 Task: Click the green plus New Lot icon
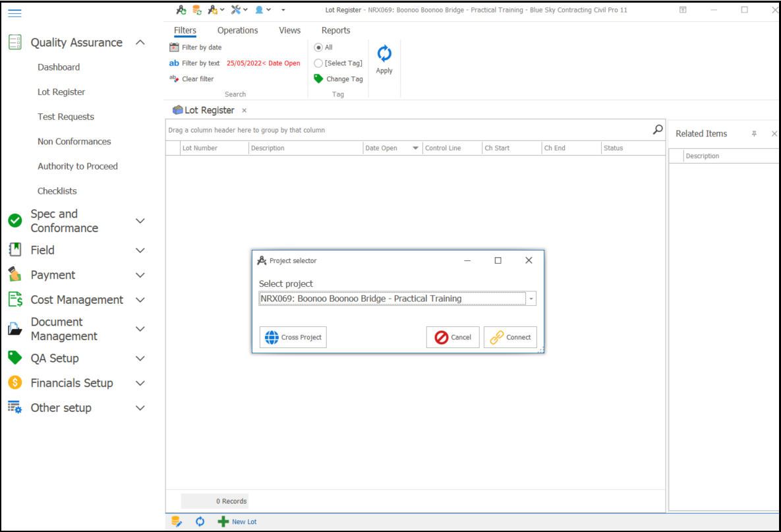point(223,521)
